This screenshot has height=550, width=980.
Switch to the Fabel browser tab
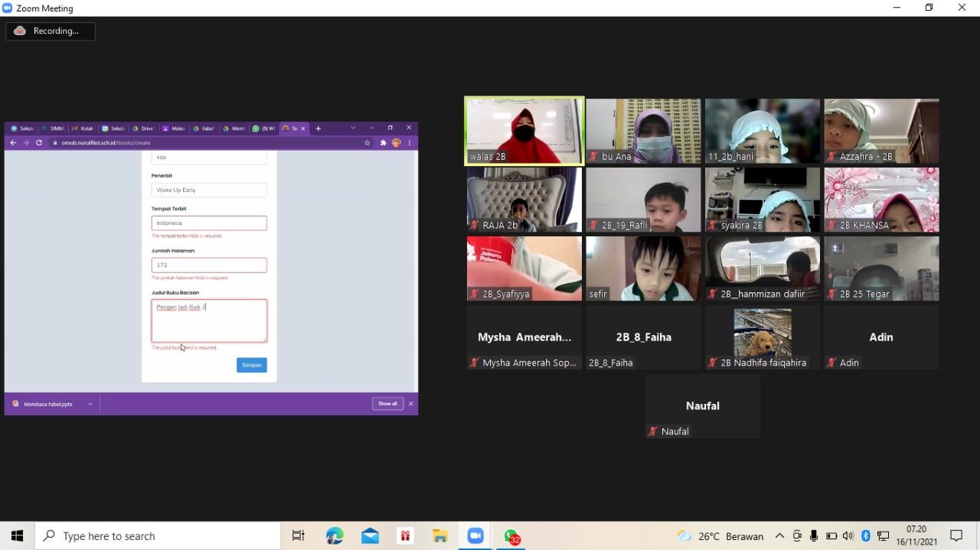pyautogui.click(x=204, y=129)
